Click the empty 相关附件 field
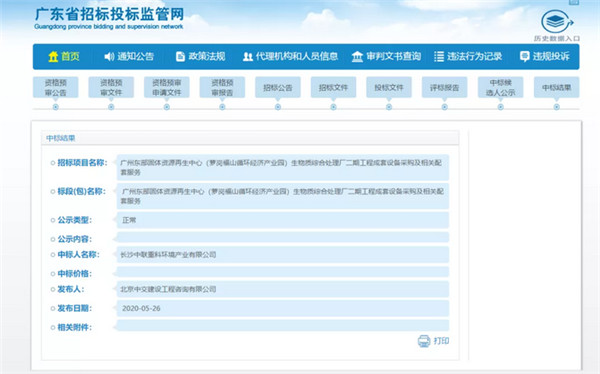Screen dimensions: 600x374 [x=282, y=325]
